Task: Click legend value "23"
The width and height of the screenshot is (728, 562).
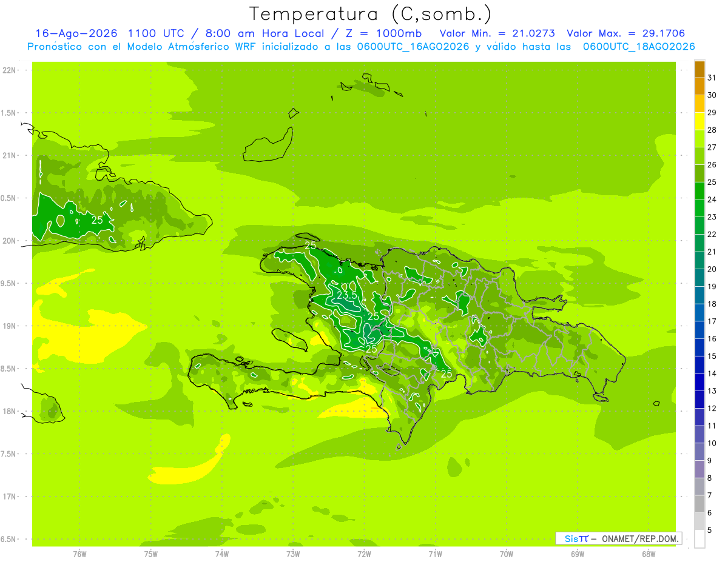Action: click(712, 217)
